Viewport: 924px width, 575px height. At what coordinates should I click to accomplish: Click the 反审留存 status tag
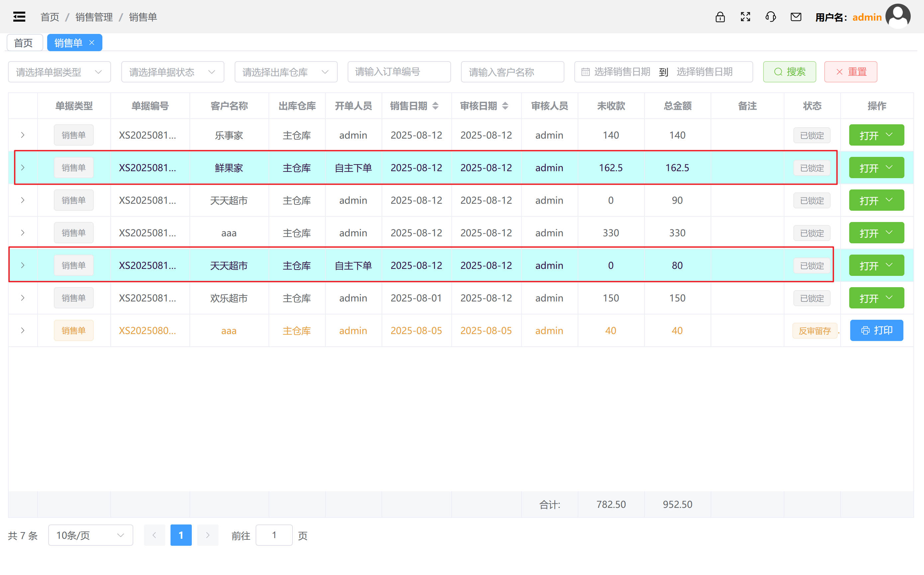815,331
